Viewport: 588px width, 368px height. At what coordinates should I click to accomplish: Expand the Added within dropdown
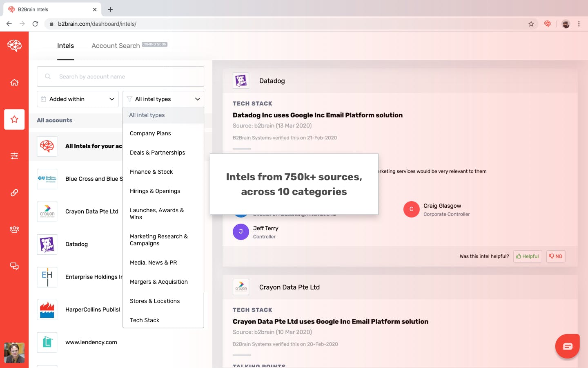[78, 99]
